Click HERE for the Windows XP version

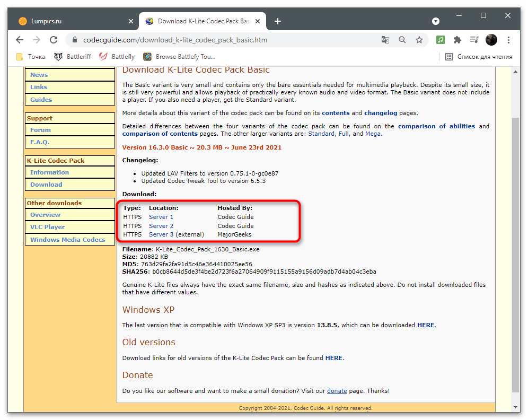pyautogui.click(x=426, y=325)
